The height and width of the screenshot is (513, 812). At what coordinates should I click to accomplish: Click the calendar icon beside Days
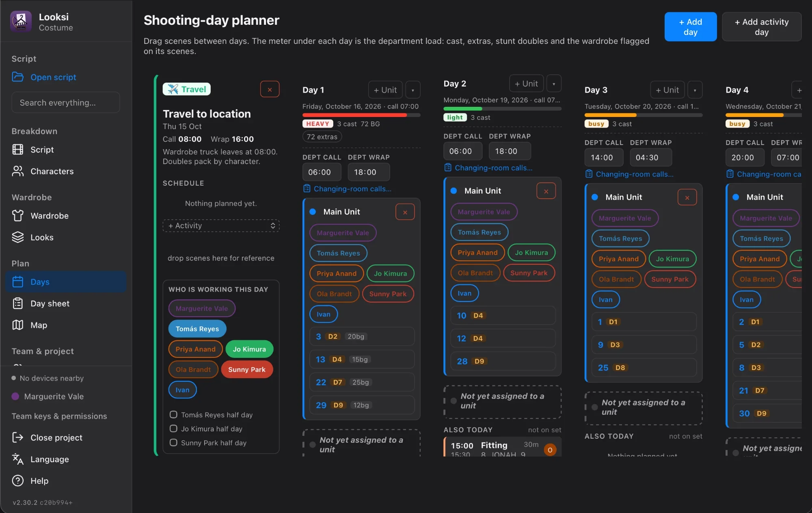tap(17, 281)
